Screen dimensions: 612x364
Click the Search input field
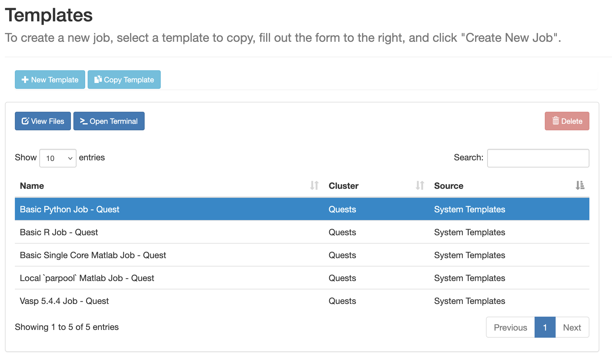tap(538, 158)
